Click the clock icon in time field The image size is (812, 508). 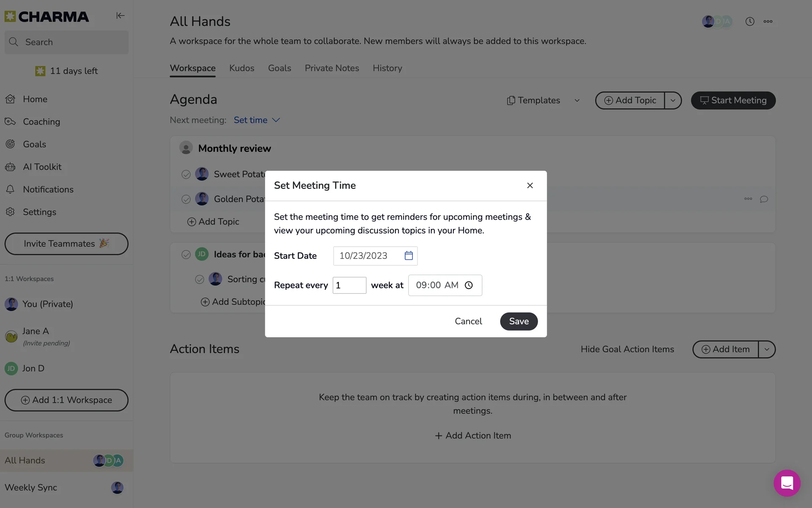(469, 285)
